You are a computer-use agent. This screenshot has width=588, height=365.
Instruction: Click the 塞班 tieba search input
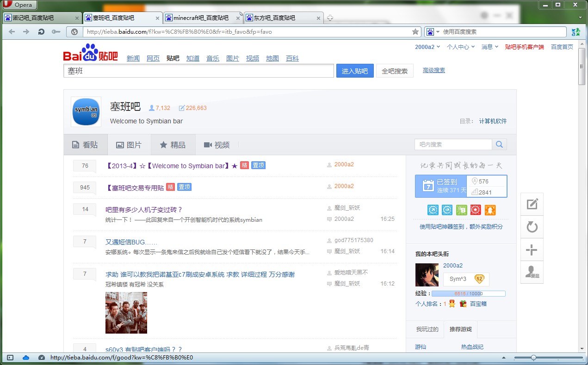pyautogui.click(x=198, y=71)
